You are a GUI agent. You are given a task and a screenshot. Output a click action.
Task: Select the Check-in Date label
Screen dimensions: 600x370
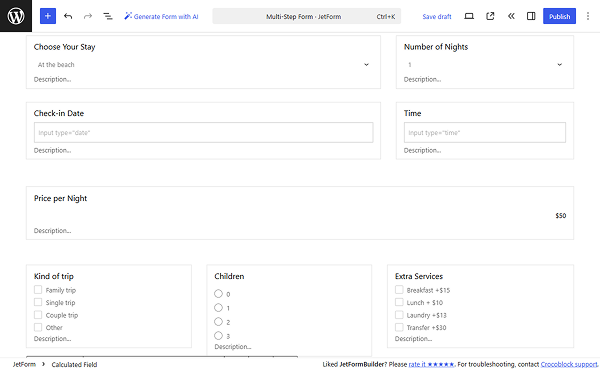point(59,113)
